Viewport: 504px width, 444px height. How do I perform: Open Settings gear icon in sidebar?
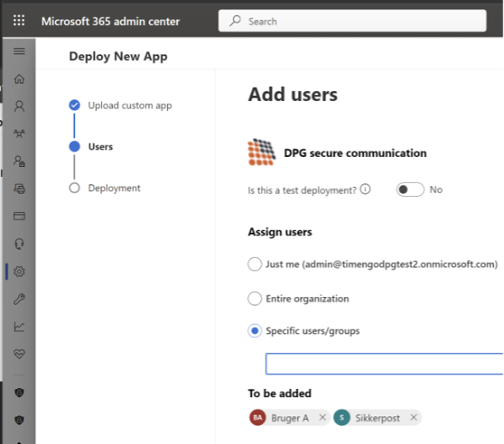[x=19, y=272]
